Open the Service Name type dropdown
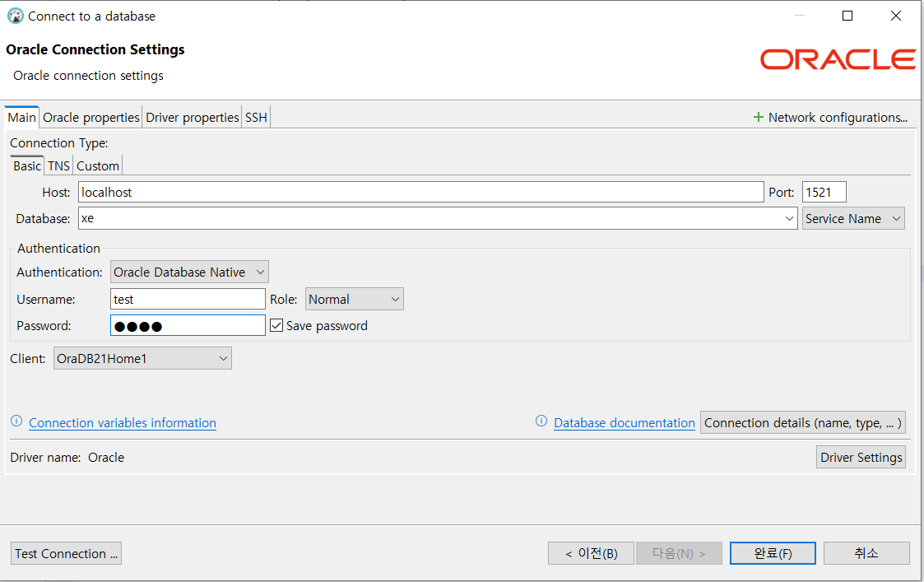Image resolution: width=924 pixels, height=582 pixels. [x=852, y=219]
